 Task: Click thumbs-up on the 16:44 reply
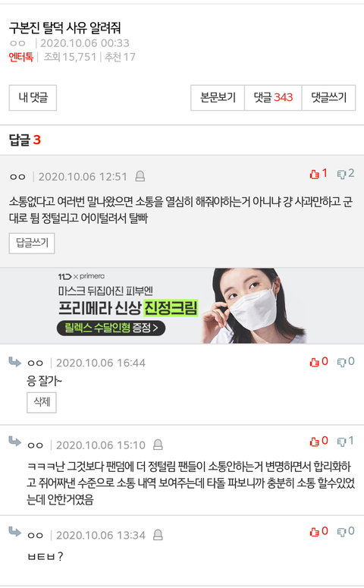pos(314,362)
